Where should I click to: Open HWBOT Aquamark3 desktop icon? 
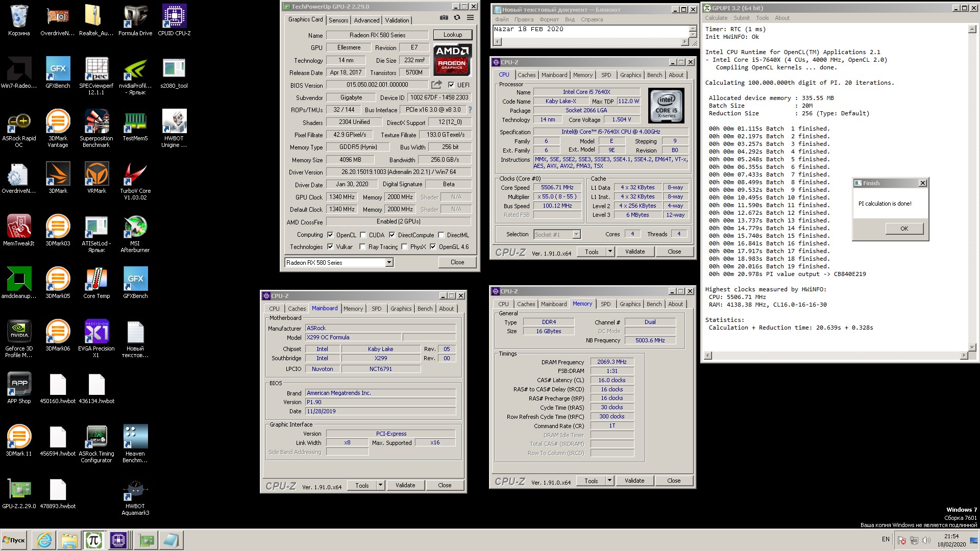click(x=135, y=496)
